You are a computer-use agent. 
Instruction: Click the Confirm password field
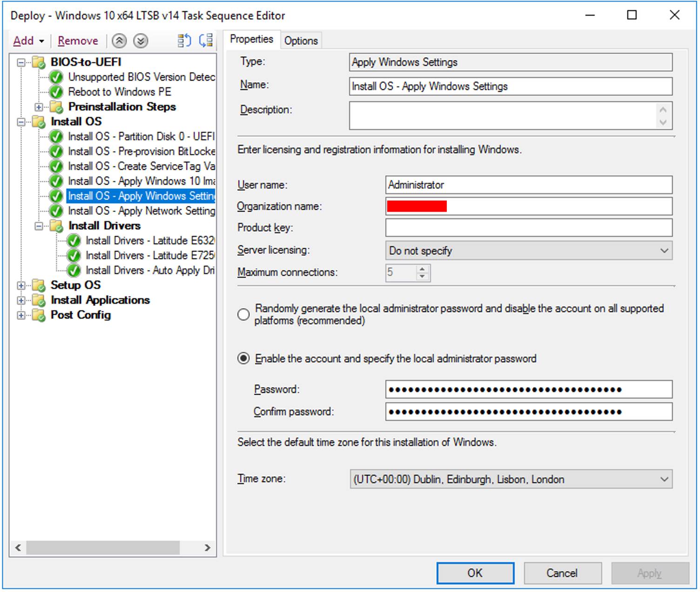(529, 412)
